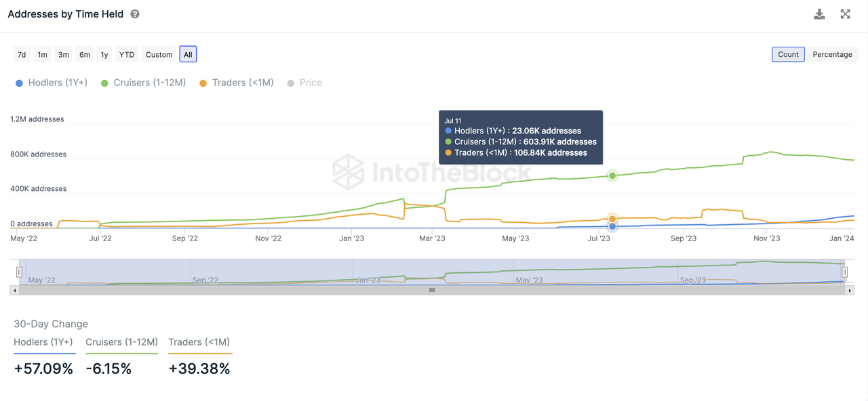Switch to 1m time range
The width and height of the screenshot is (868, 401).
pos(42,54)
